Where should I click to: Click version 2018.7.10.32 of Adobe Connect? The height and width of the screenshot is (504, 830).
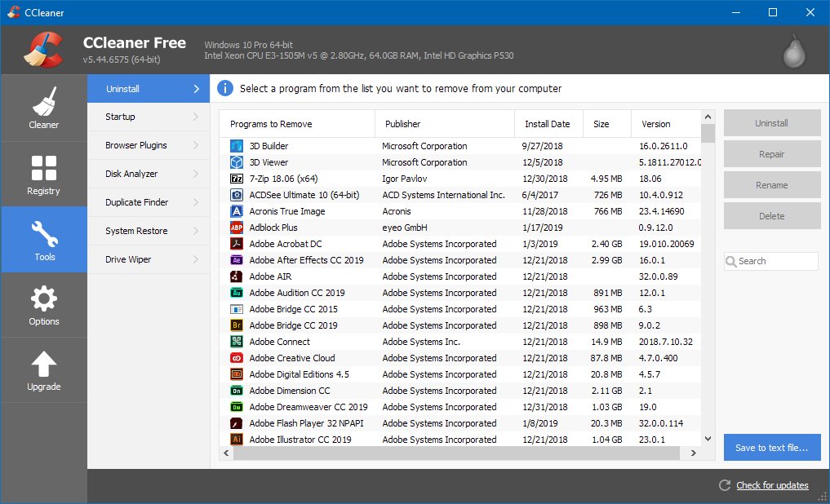click(x=665, y=342)
